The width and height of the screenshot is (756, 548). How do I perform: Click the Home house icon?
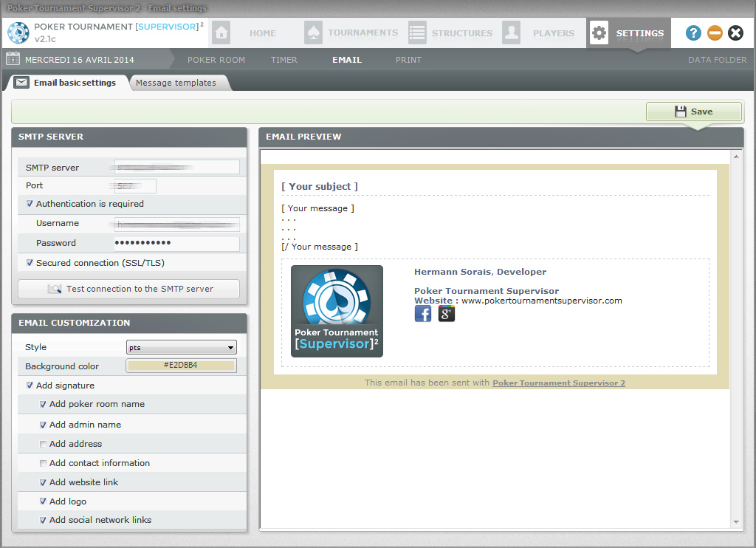point(221,33)
